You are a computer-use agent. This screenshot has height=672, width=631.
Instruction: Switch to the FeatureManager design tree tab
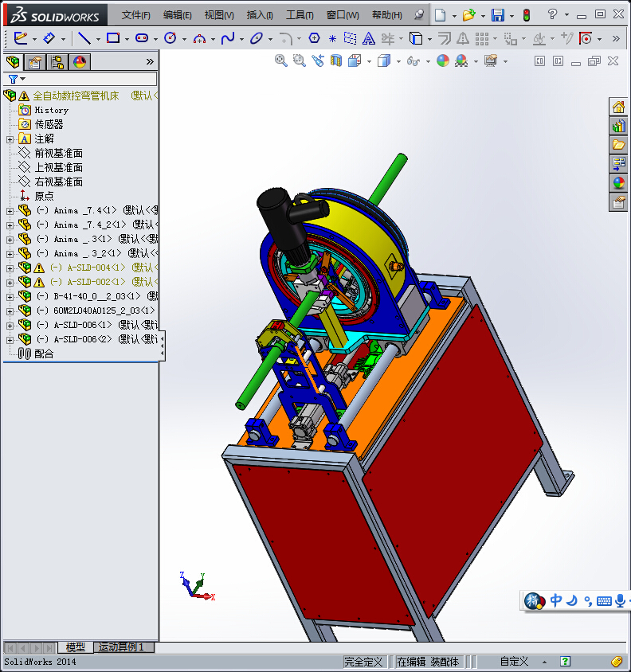click(13, 62)
